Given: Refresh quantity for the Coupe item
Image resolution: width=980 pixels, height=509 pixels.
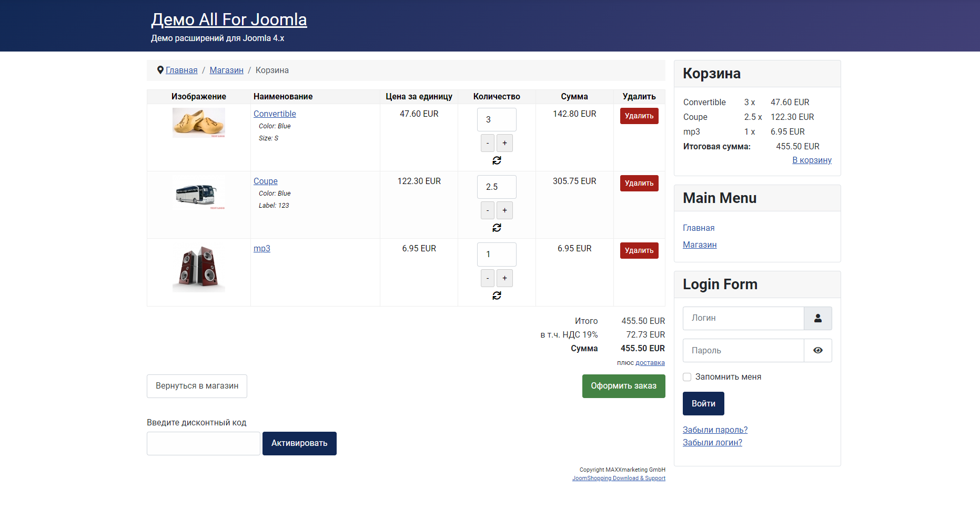Looking at the screenshot, I should 497,228.
